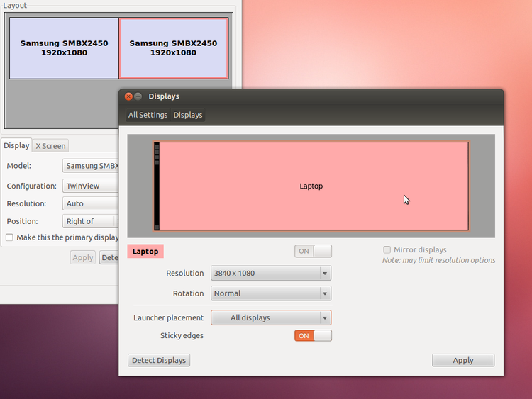Turn off the Sticky edges switch
The width and height of the screenshot is (532, 399).
coord(313,335)
